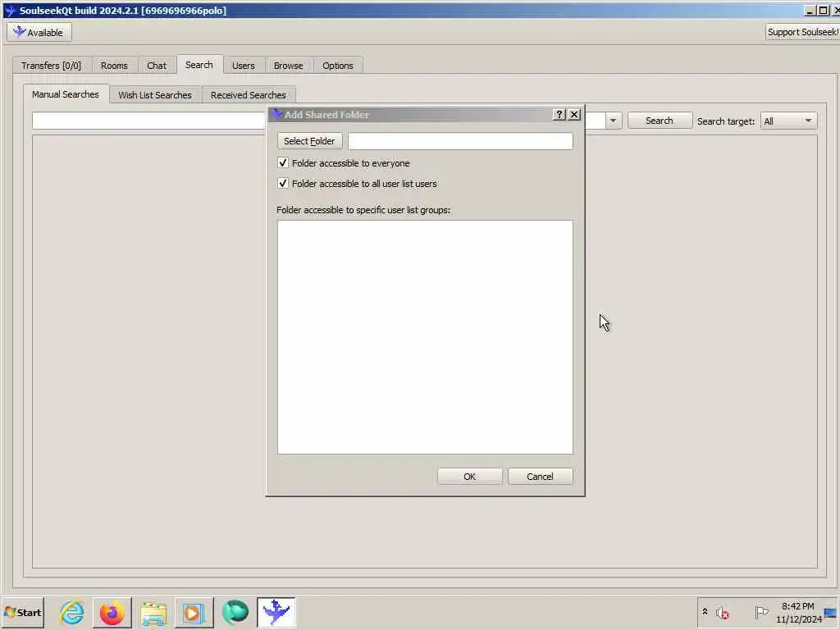The height and width of the screenshot is (630, 840).
Task: Click the user list groups list box
Action: tap(425, 337)
